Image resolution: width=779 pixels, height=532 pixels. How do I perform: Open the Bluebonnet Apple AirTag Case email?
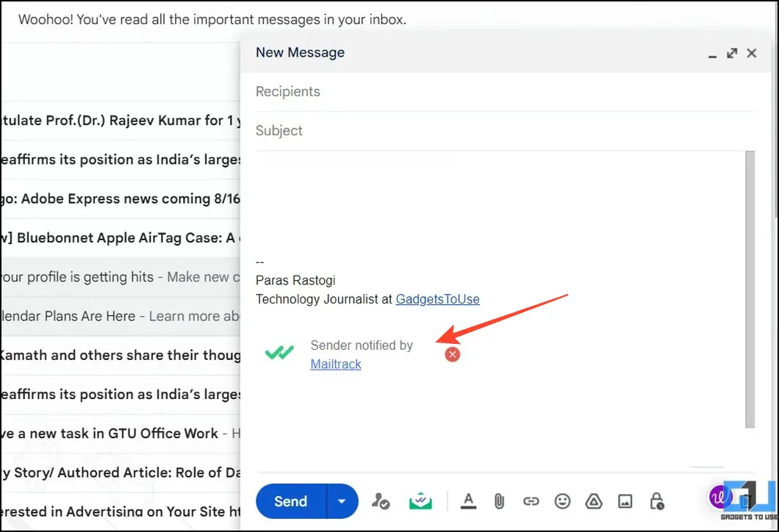click(x=121, y=238)
